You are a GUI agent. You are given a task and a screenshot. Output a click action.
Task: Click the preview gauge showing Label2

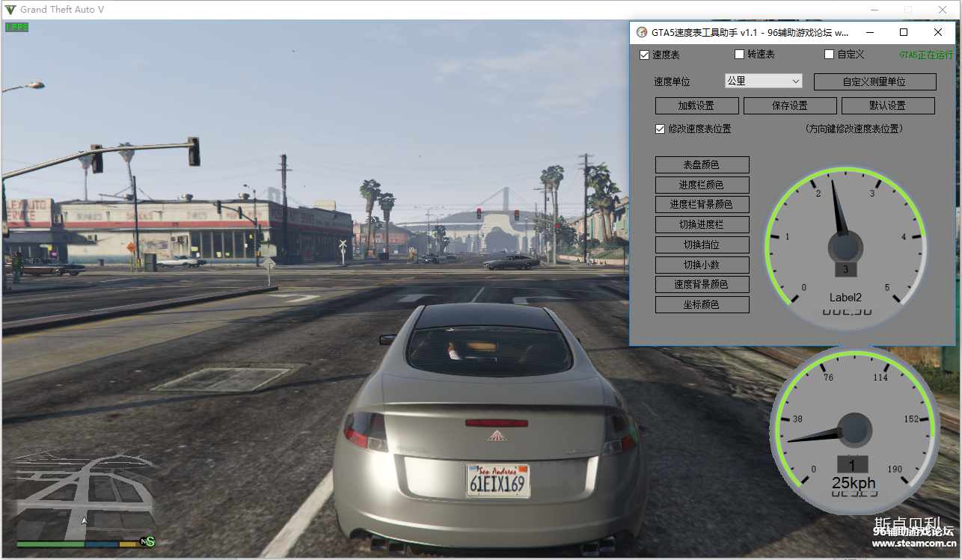(x=845, y=248)
